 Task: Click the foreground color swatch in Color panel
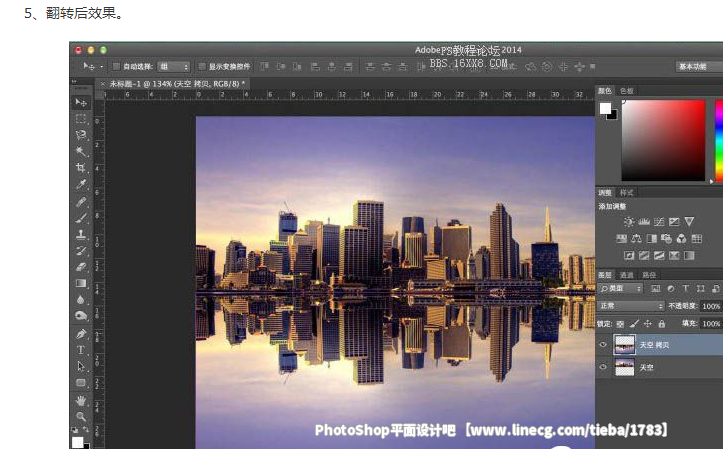(605, 108)
